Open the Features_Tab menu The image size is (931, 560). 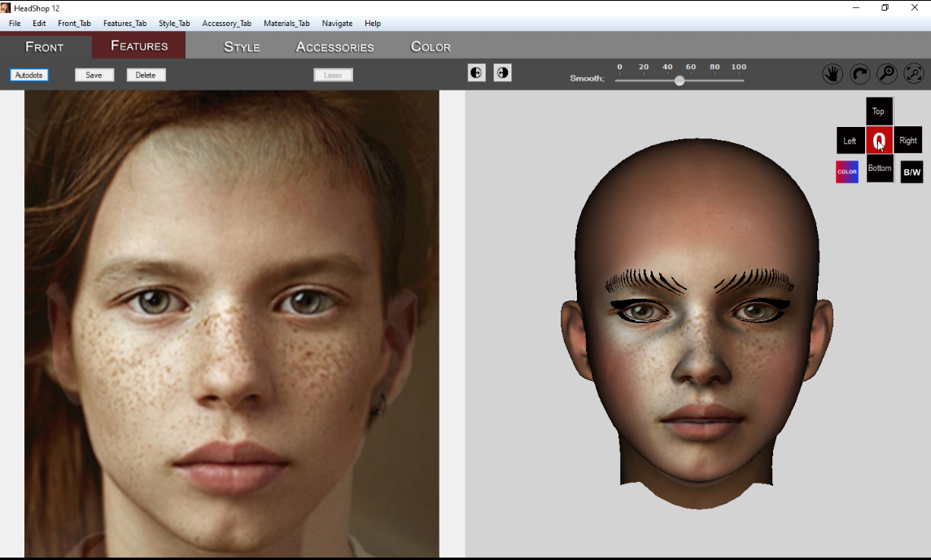coord(125,23)
